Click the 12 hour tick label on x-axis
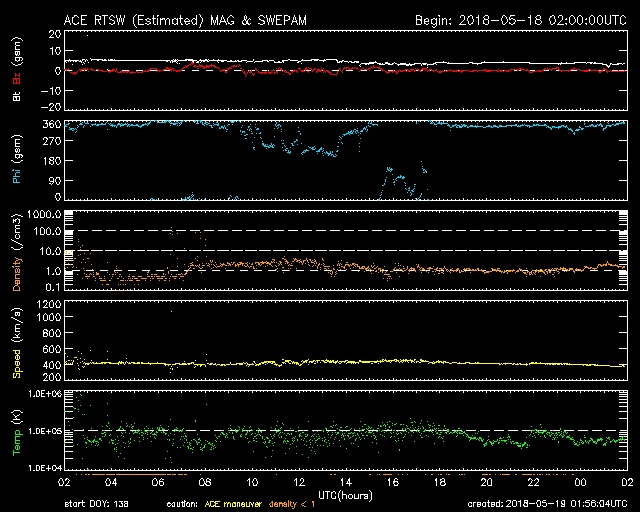This screenshot has height=512, width=640. click(300, 481)
